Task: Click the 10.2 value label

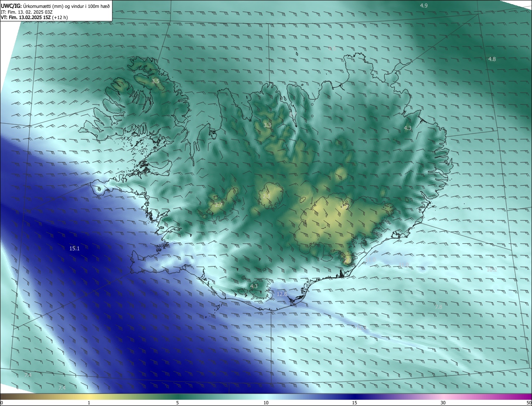Action: point(492,269)
